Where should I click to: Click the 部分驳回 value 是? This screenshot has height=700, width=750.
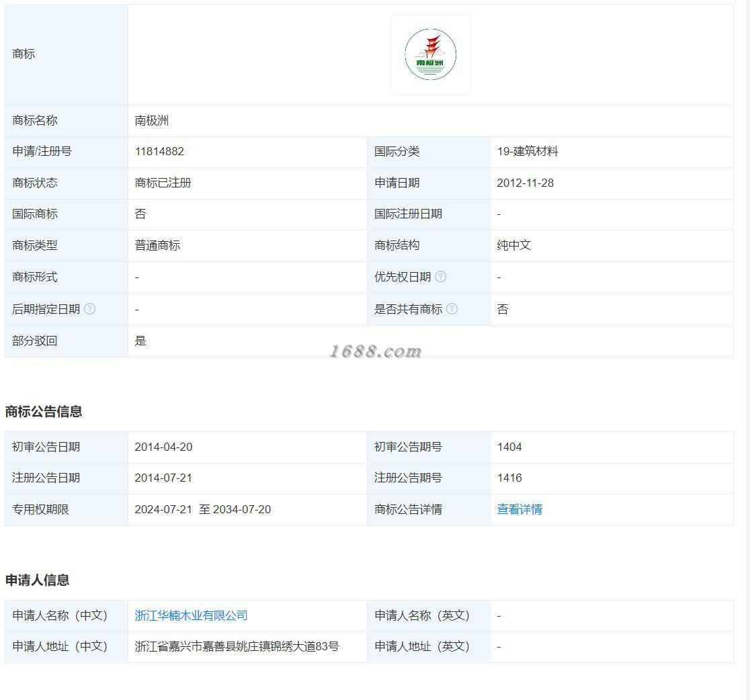[x=140, y=341]
